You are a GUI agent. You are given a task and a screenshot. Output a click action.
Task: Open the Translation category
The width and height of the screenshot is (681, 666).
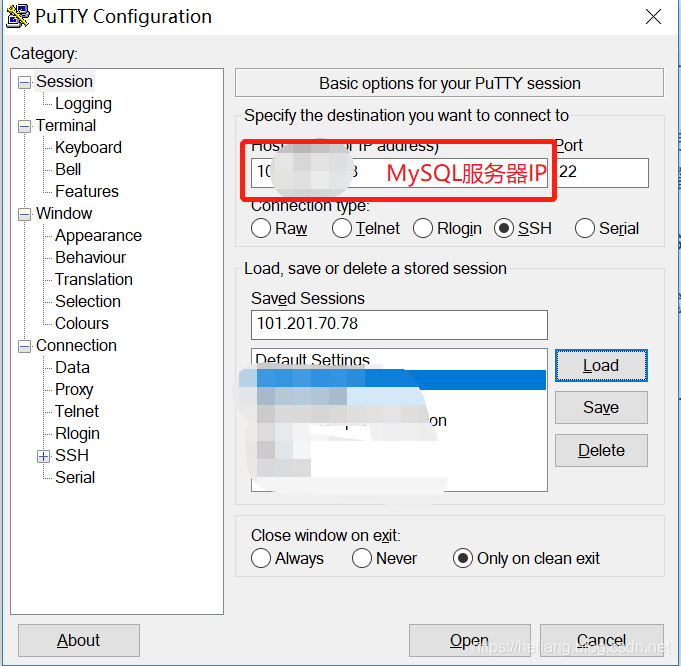tap(94, 279)
